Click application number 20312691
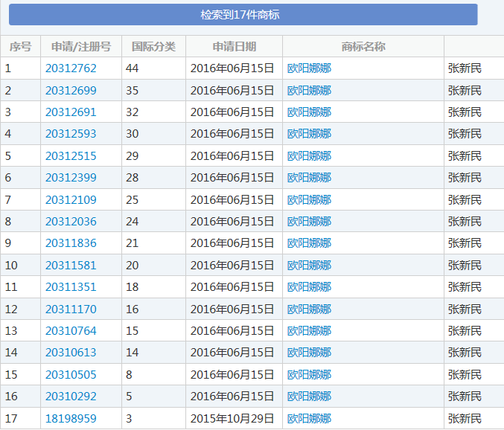The height and width of the screenshot is (430, 504). [71, 112]
